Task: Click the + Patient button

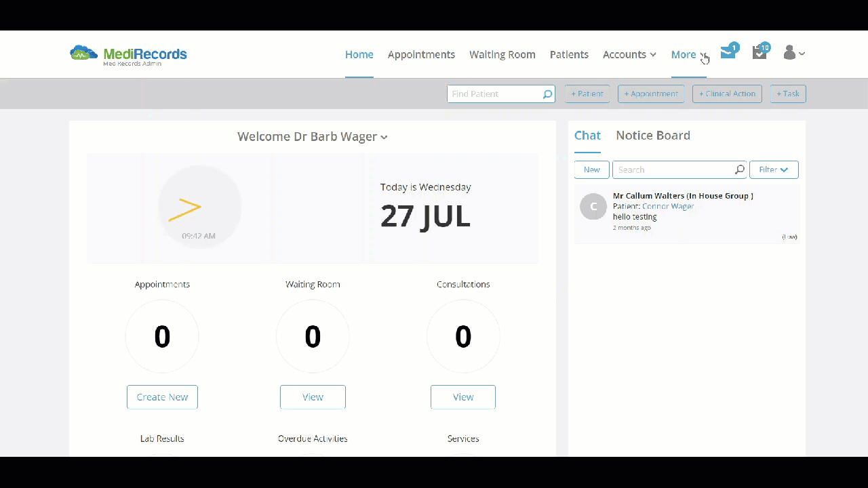Action: point(587,94)
